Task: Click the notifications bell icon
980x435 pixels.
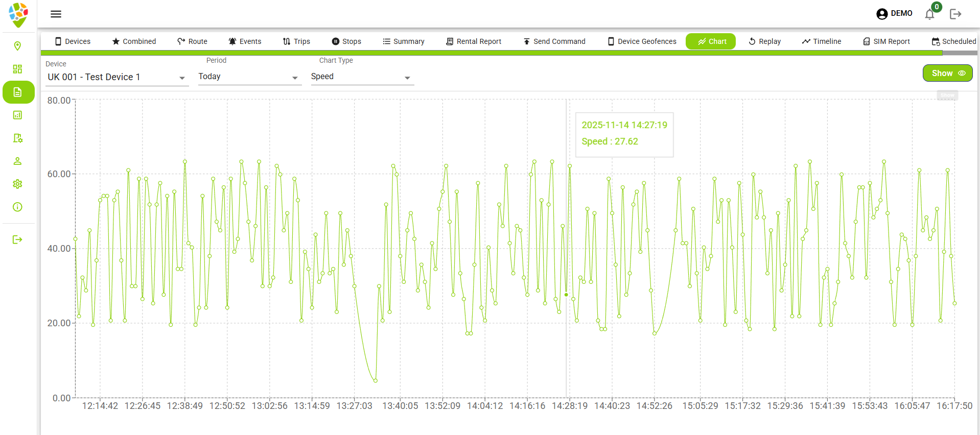Action: (929, 14)
